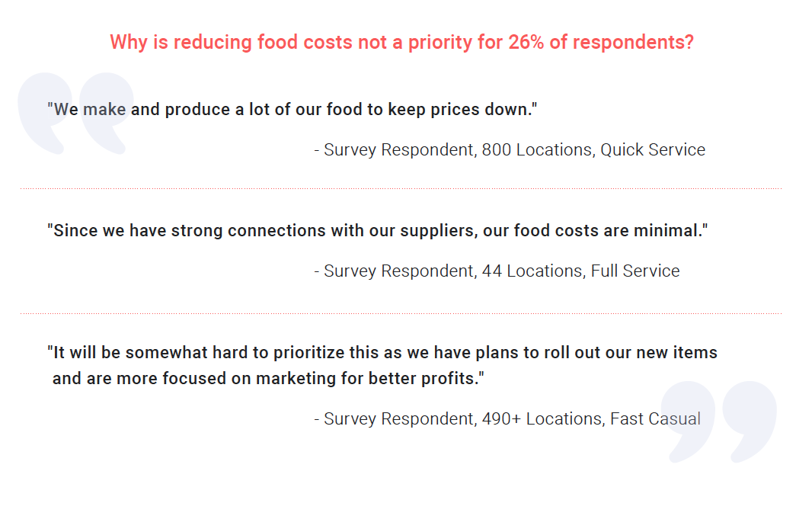Viewport: 812px width, 516px height.
Task: Click the first line of the prioritize quote
Action: tap(382, 352)
